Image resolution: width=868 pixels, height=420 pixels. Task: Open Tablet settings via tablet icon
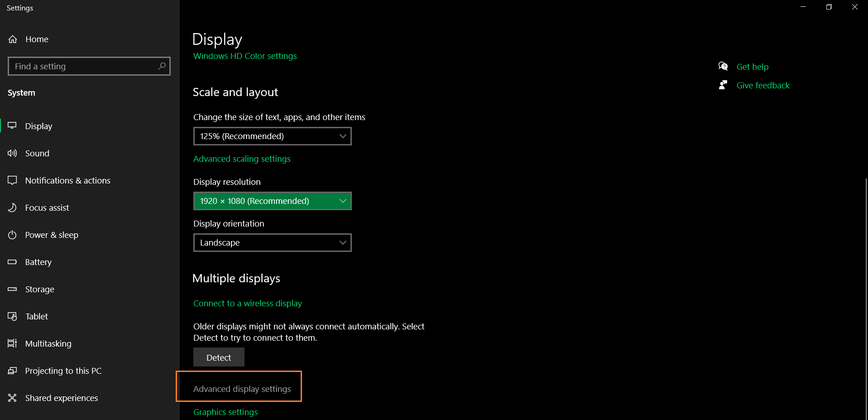pos(12,316)
